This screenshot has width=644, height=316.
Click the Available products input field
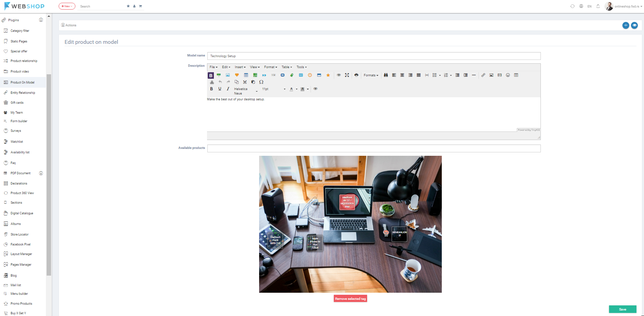pyautogui.click(x=374, y=148)
